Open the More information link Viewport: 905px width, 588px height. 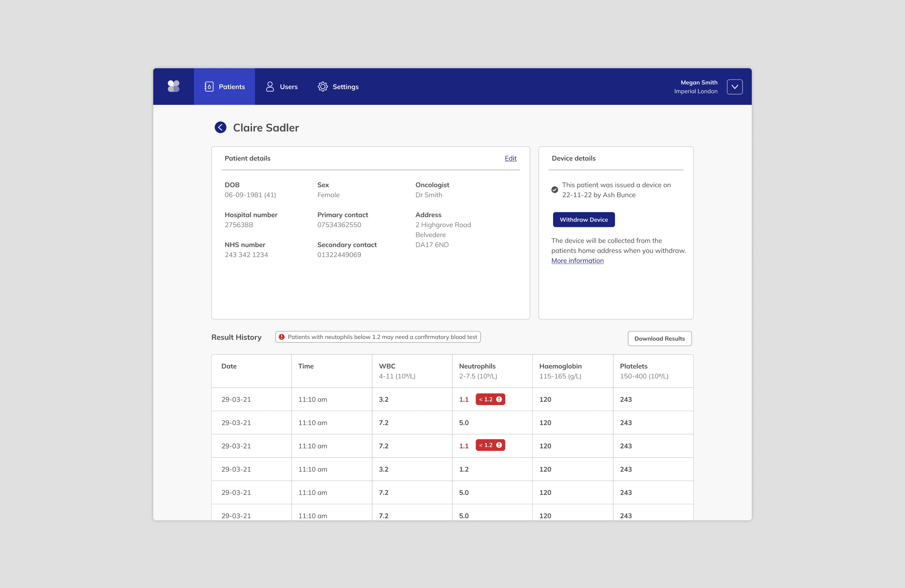tap(577, 260)
